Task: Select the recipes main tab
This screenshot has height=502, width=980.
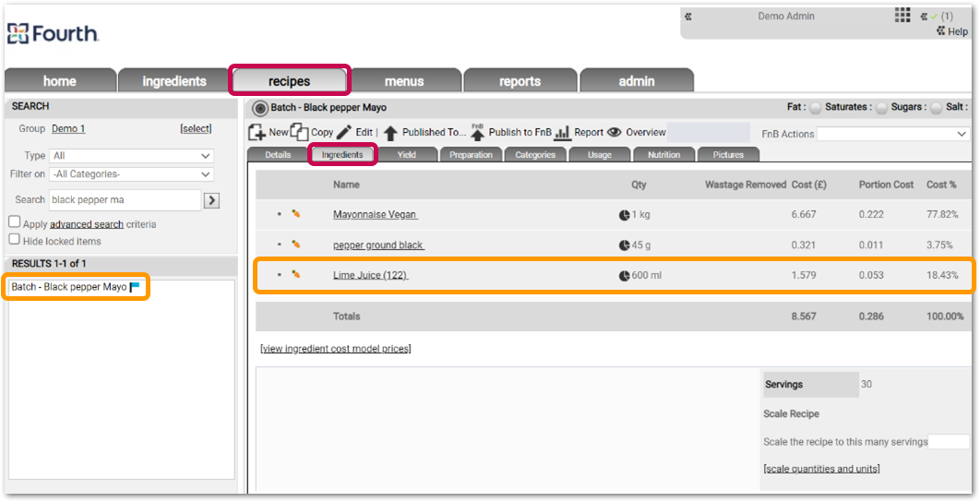Action: coord(290,80)
